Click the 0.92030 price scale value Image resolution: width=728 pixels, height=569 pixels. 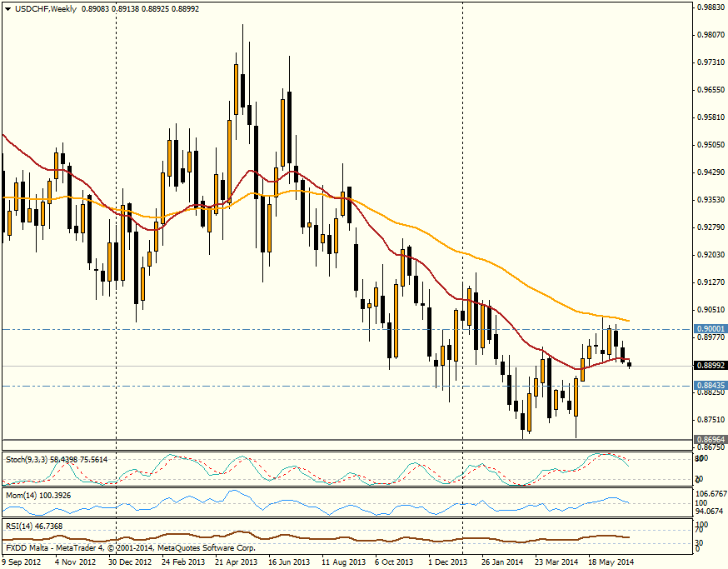tap(709, 254)
